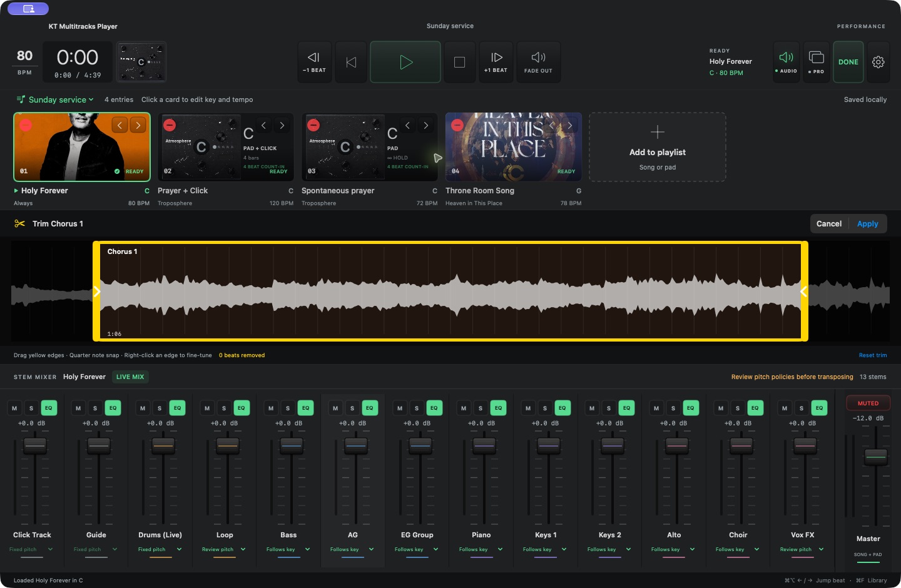The image size is (901, 588).
Task: Jump back with the -1 Beat button
Action: tap(314, 62)
